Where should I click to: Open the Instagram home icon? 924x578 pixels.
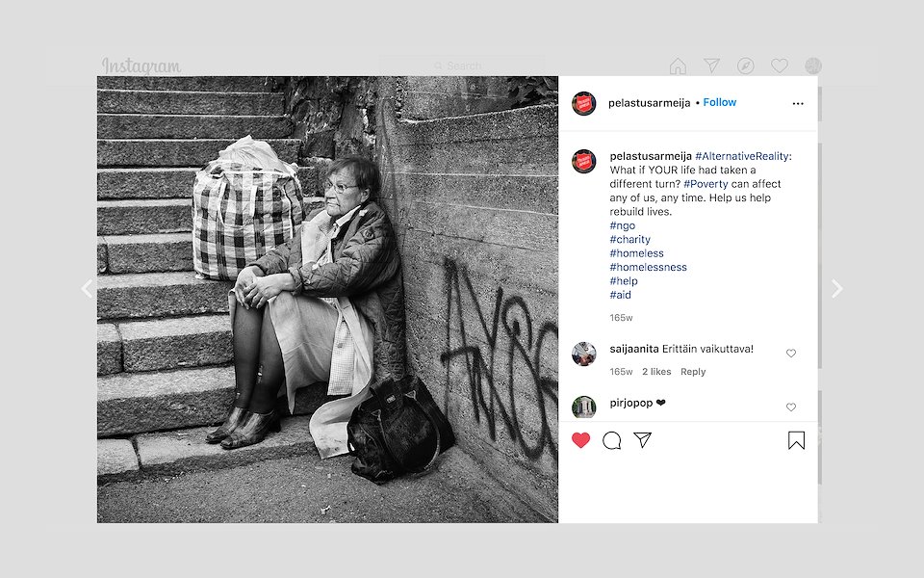click(678, 66)
